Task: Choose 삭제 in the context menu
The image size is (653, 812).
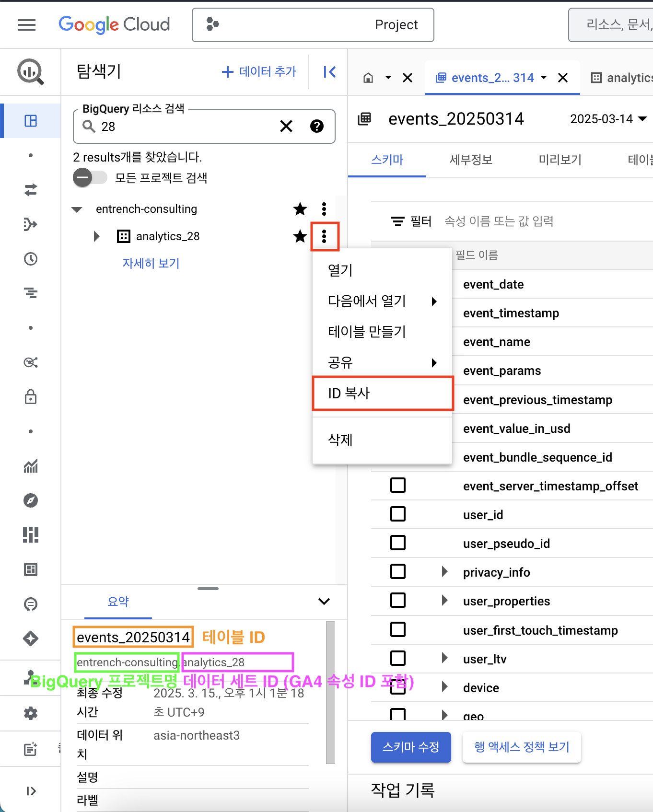Action: coord(382,440)
